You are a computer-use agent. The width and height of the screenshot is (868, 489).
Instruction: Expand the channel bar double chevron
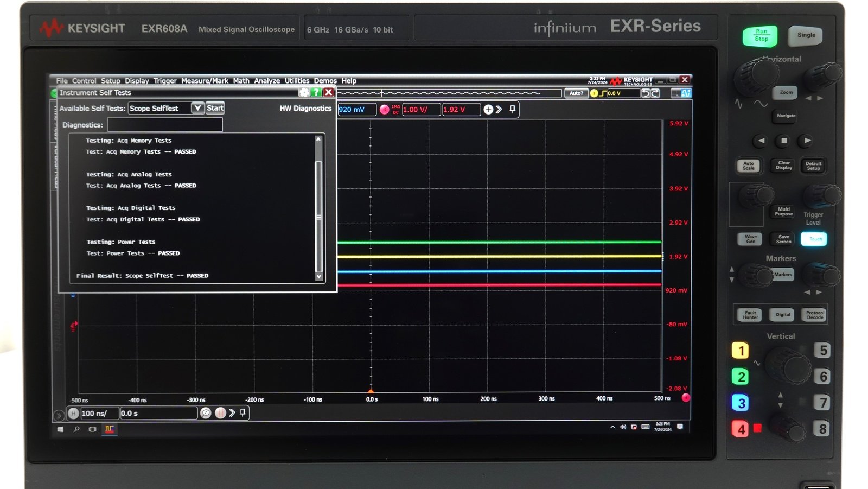click(x=499, y=110)
